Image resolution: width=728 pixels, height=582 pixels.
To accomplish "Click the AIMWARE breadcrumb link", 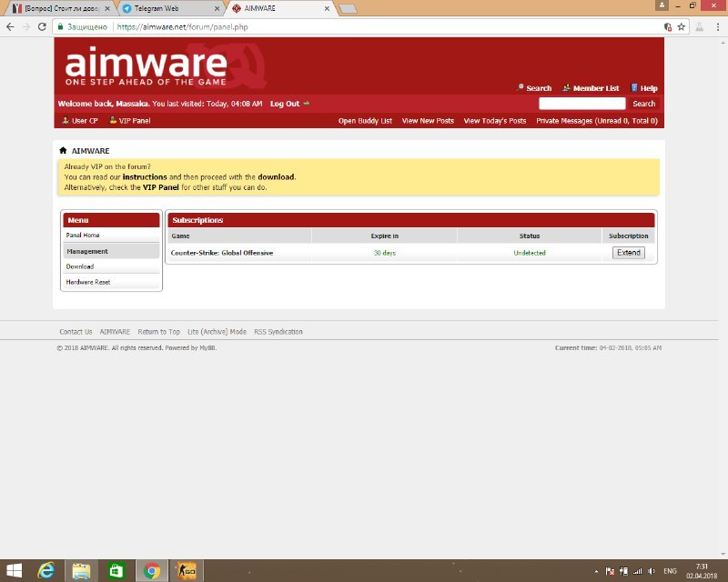I will [x=90, y=151].
